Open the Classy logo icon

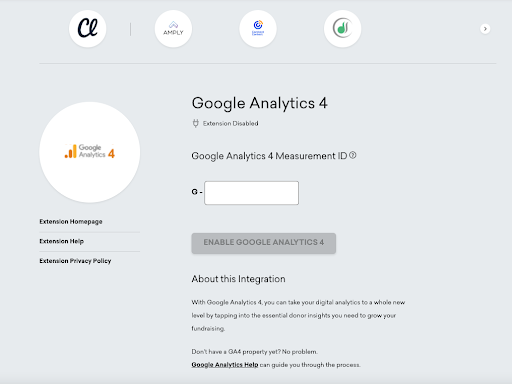(88, 29)
